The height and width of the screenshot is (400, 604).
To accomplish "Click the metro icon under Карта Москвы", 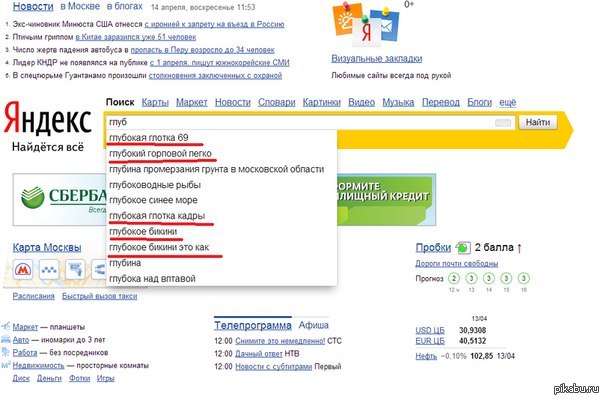I will (23, 269).
